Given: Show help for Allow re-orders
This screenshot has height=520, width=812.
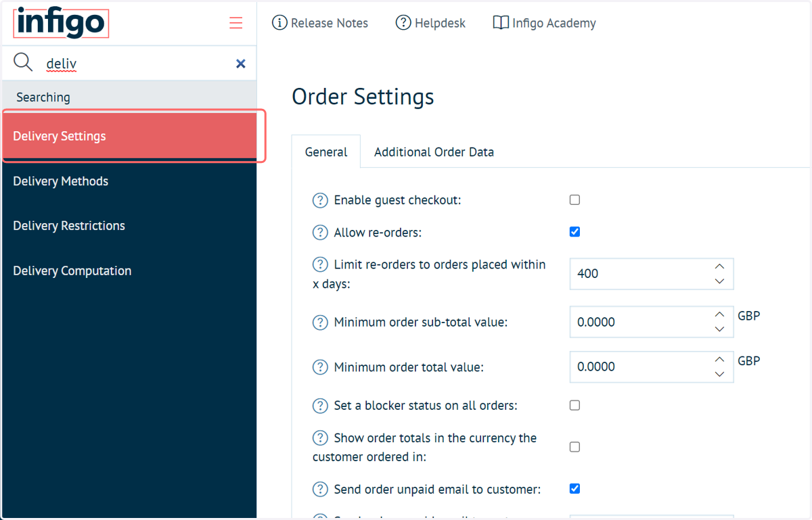Looking at the screenshot, I should (320, 233).
